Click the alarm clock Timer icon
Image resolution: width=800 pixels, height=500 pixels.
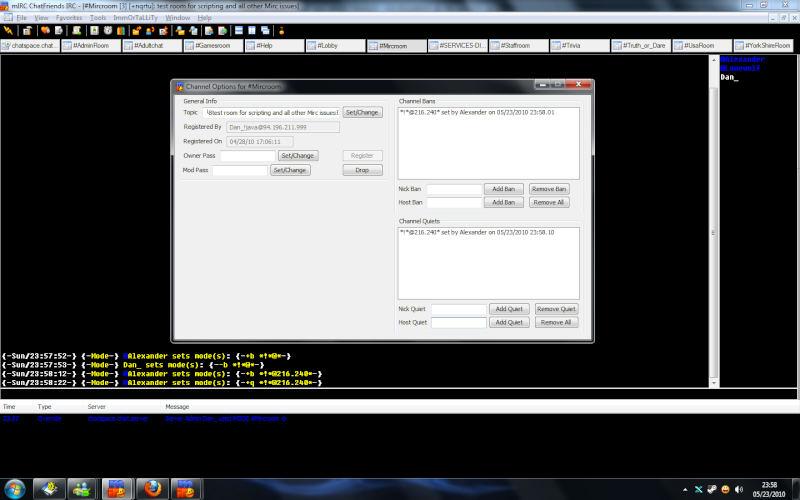[x=108, y=31]
